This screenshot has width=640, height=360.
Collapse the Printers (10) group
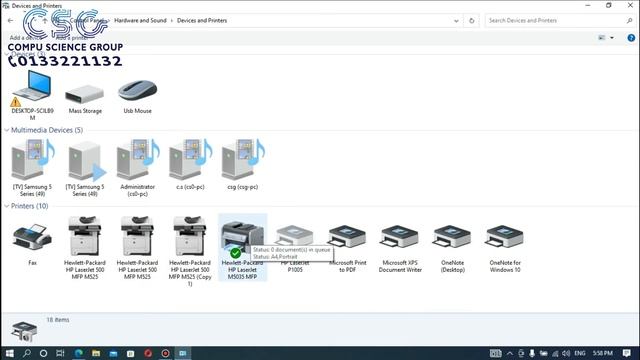click(x=7, y=206)
